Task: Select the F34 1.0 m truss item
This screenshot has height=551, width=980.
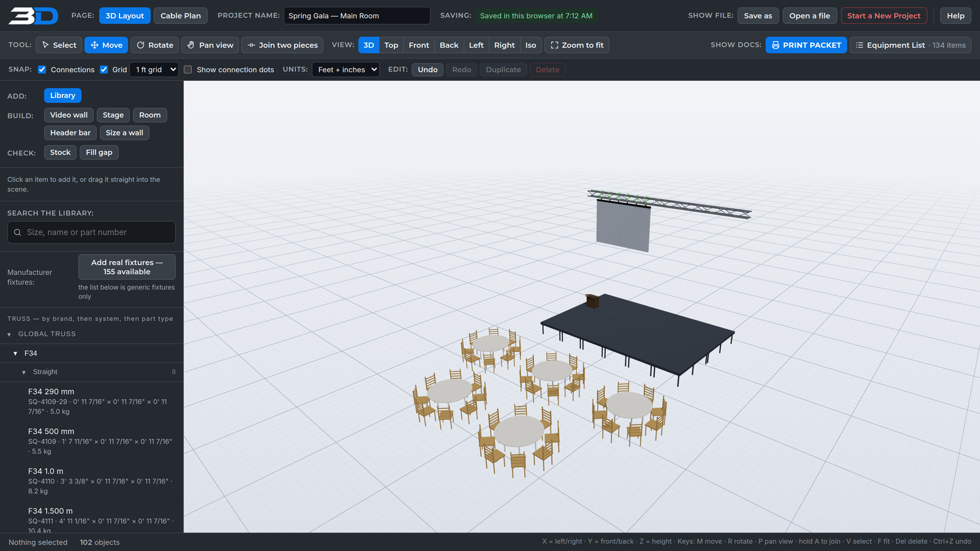Action: [x=92, y=481]
